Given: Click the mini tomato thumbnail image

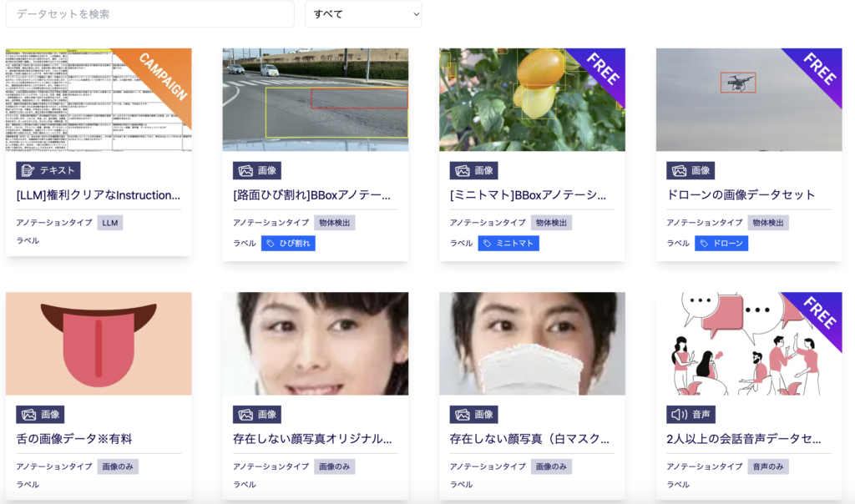Looking at the screenshot, I should [532, 99].
